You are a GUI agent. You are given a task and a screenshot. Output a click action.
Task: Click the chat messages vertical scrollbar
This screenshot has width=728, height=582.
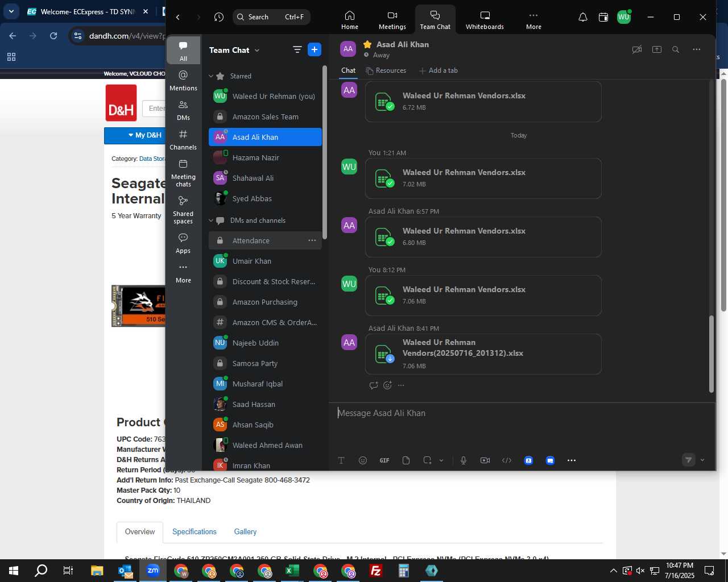click(711, 354)
